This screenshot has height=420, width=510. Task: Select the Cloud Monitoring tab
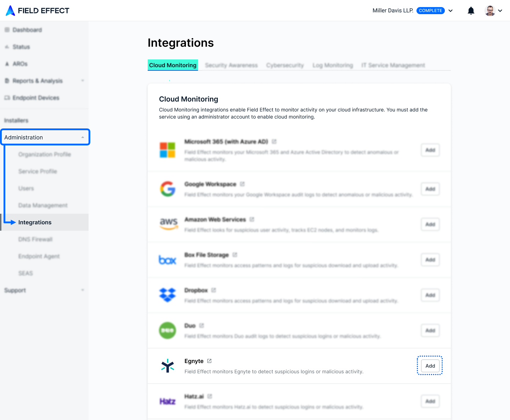(x=173, y=65)
